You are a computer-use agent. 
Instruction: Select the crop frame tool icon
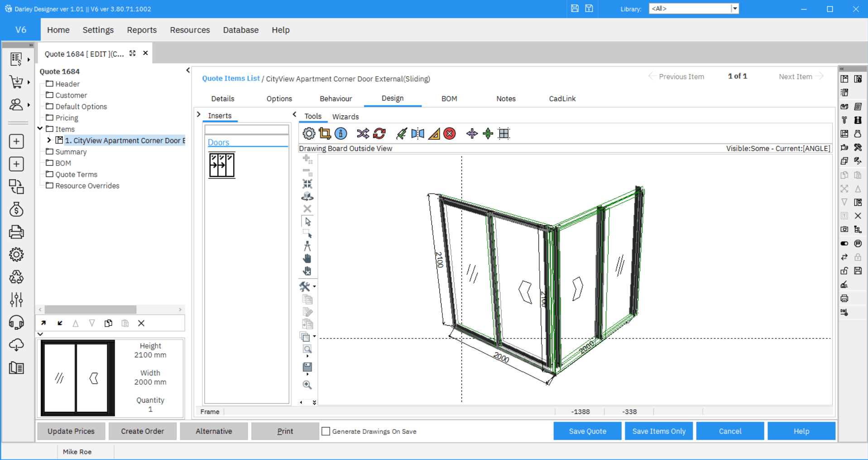[x=325, y=133]
